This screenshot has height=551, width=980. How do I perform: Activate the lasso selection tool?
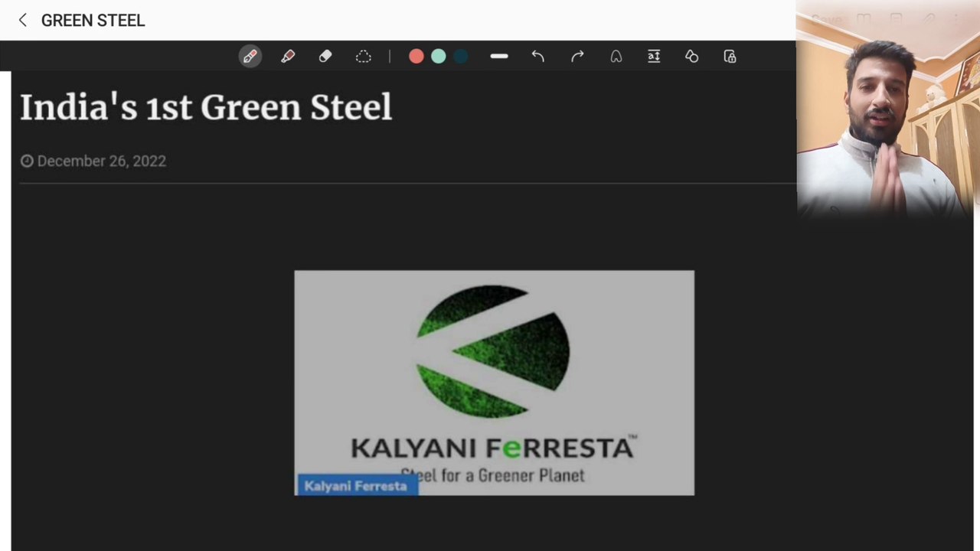tap(364, 57)
